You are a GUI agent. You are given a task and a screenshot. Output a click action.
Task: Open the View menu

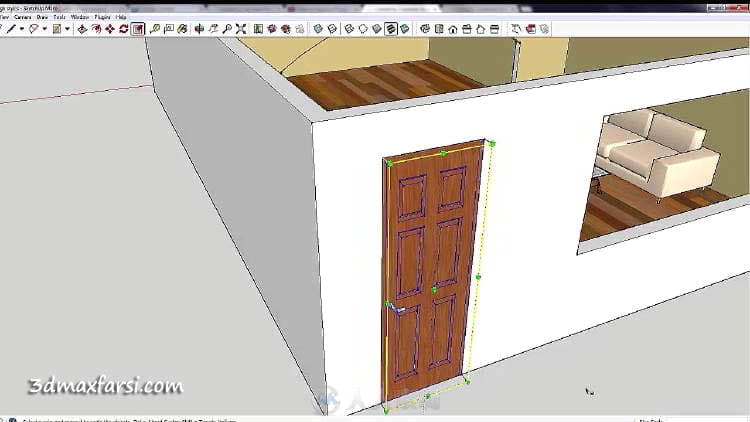(4, 17)
